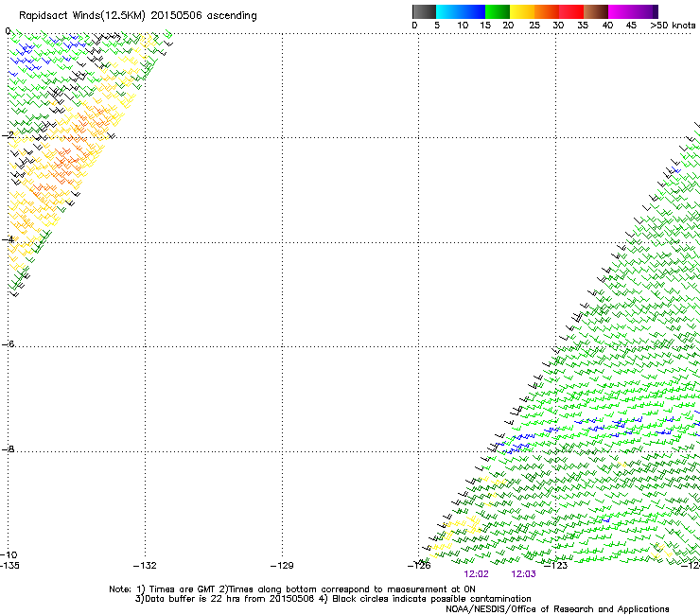Viewport: 700px width, 615px height.
Task: Click the '-129' longitude axis label
Action: [x=282, y=566]
